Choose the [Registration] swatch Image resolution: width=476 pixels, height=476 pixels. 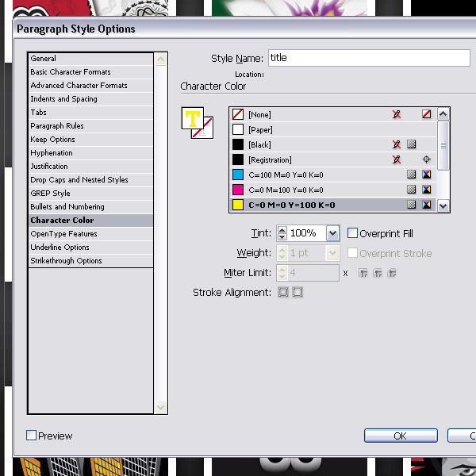point(333,159)
